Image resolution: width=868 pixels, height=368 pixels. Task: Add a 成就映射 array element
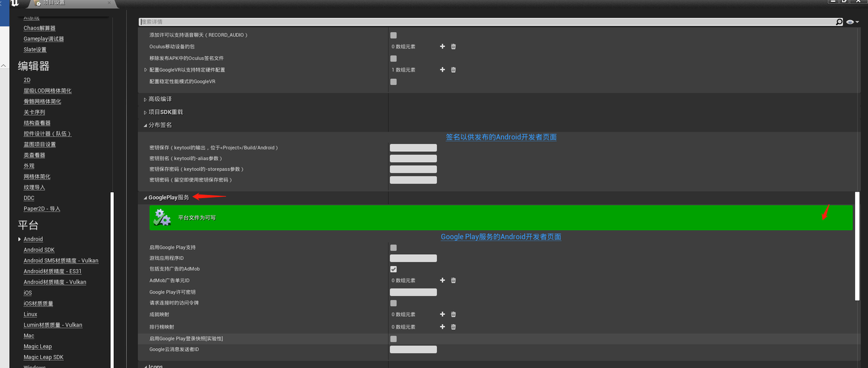[442, 314]
